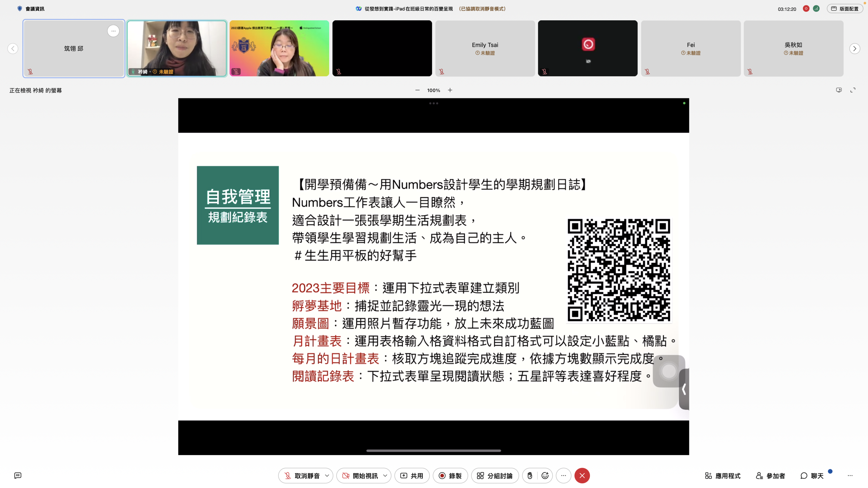Expand video options arrow beside 開始視訊

tap(385, 475)
